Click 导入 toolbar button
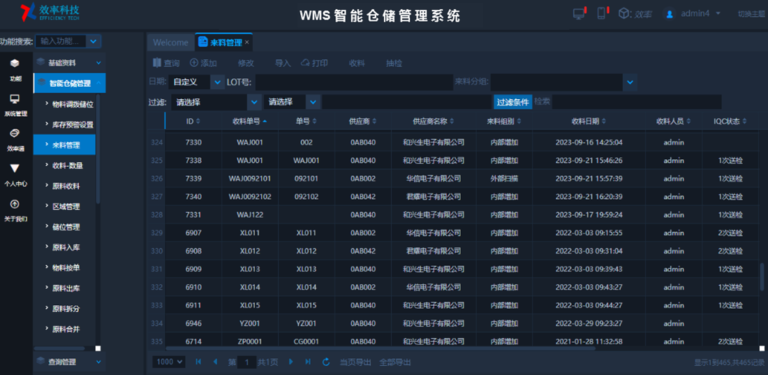This screenshot has width=768, height=375. 283,63
